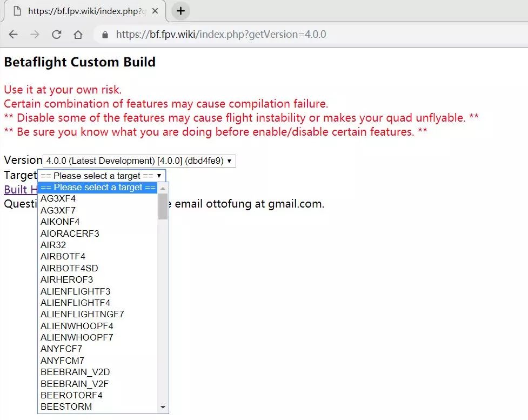Choose the AIRBOTF4 target
Screen dimensions: 528x420
[x=98, y=256]
